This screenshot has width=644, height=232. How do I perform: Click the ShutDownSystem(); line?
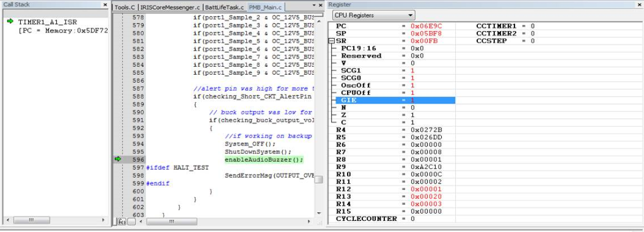pos(258,152)
